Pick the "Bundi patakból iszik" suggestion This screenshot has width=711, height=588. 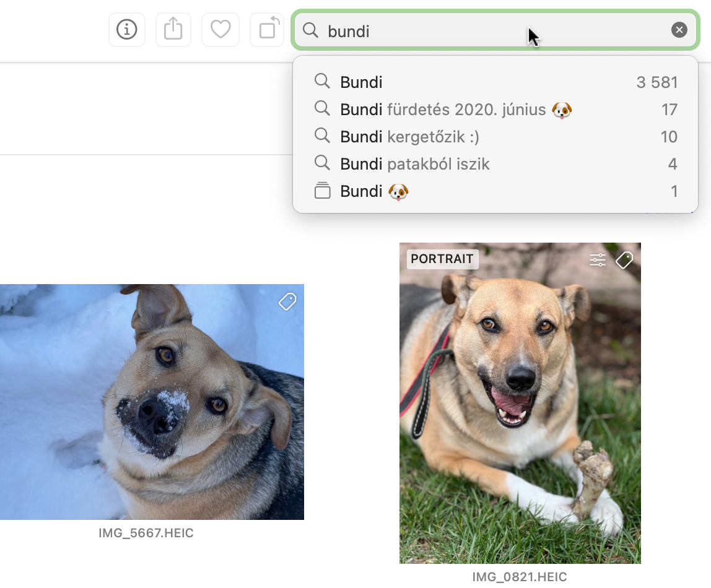(495, 163)
